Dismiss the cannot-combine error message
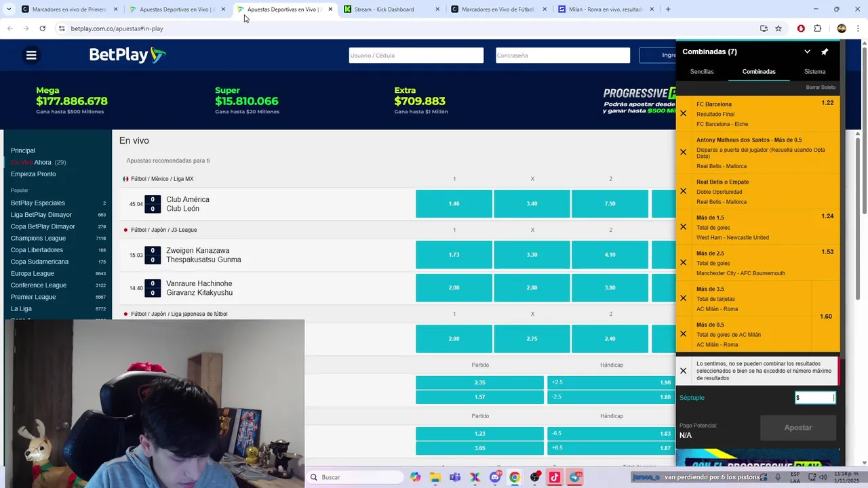The image size is (868, 488). click(683, 371)
